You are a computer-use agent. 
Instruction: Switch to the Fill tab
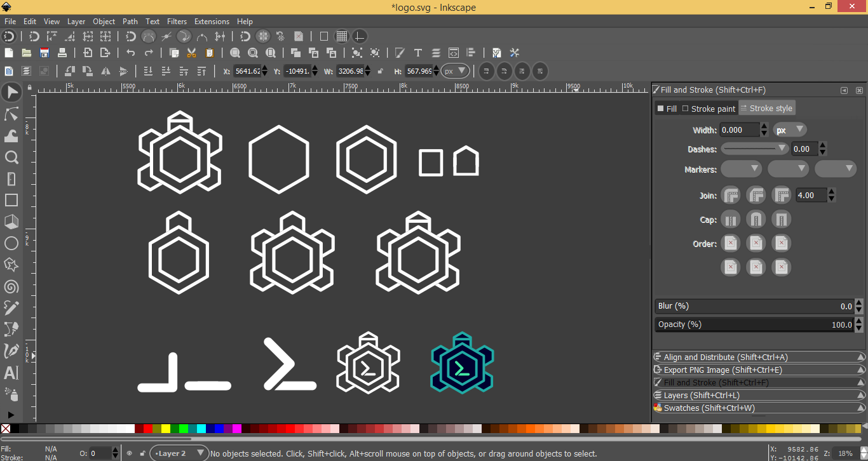(667, 109)
